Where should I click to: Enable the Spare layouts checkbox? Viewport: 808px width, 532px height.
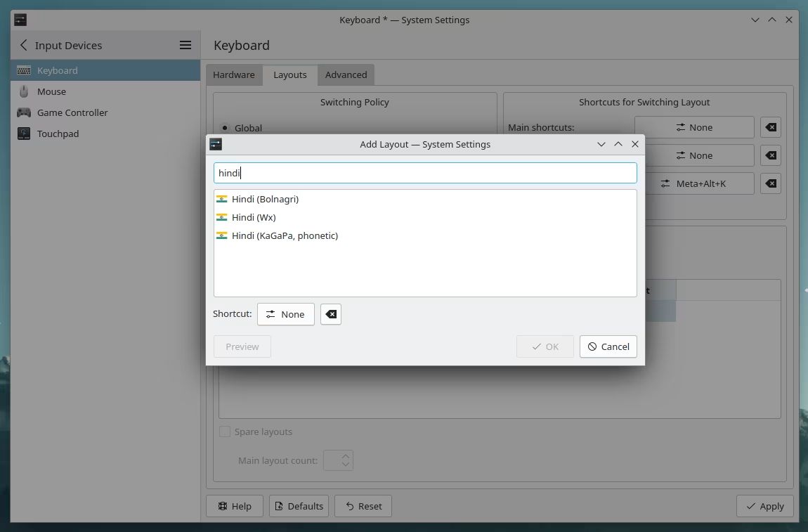(225, 432)
